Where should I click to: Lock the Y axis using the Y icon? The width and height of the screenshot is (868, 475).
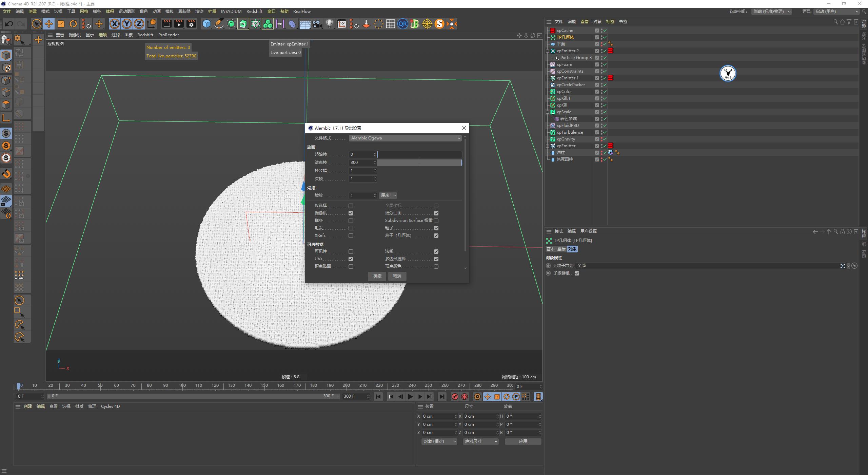point(126,24)
